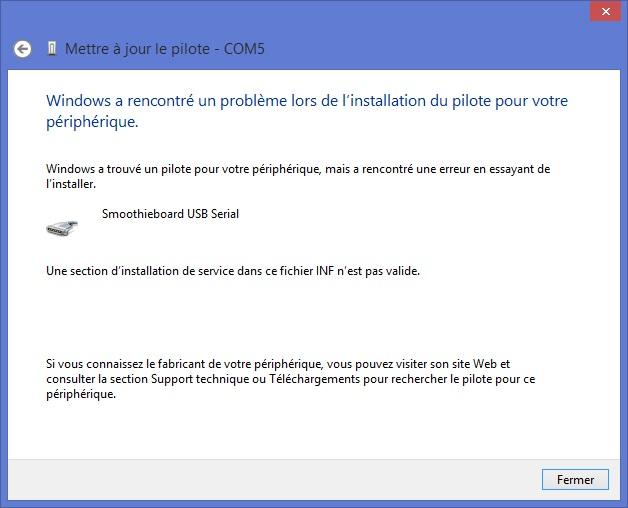628x508 pixels.
Task: Click the serial port connector icon
Action: pos(62,229)
